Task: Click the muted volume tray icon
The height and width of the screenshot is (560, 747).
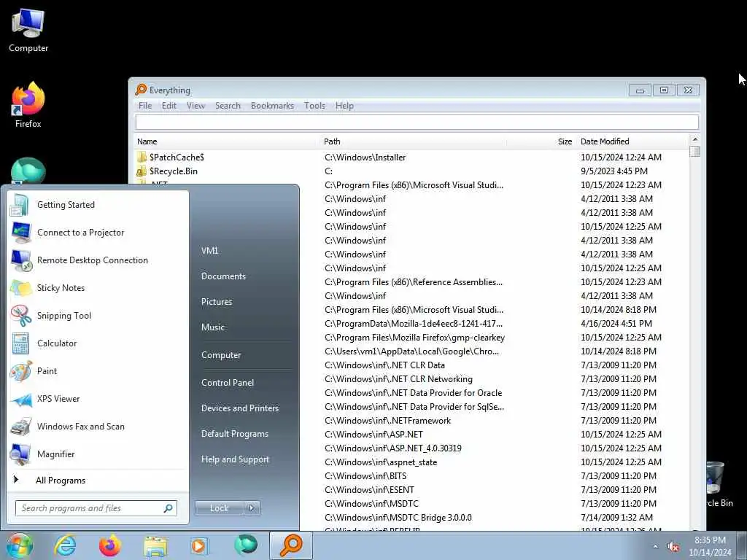Action: [x=673, y=547]
